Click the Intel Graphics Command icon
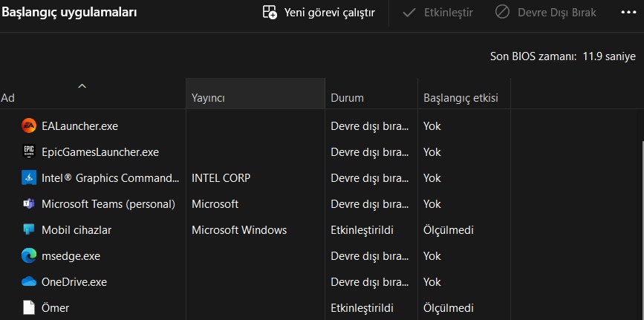 coord(29,178)
